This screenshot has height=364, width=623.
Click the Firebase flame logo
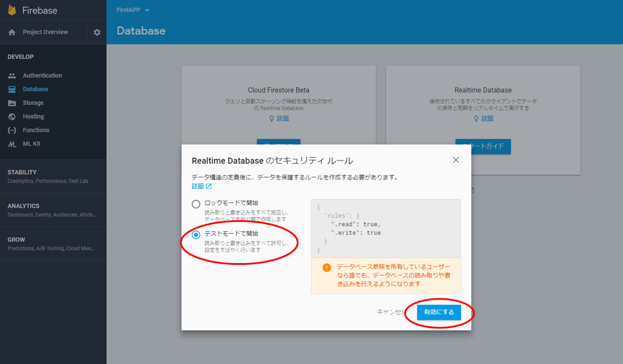pyautogui.click(x=12, y=10)
